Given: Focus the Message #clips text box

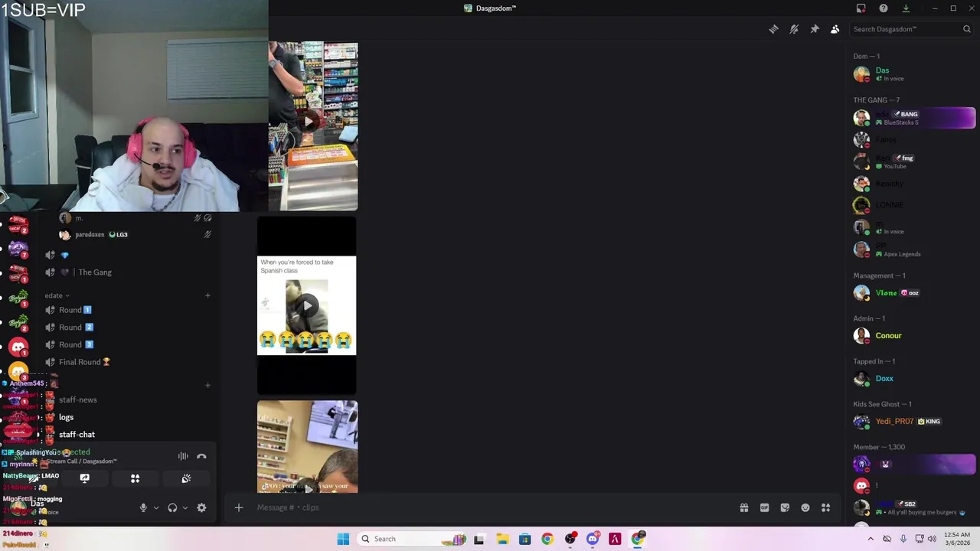Looking at the screenshot, I should (490, 507).
